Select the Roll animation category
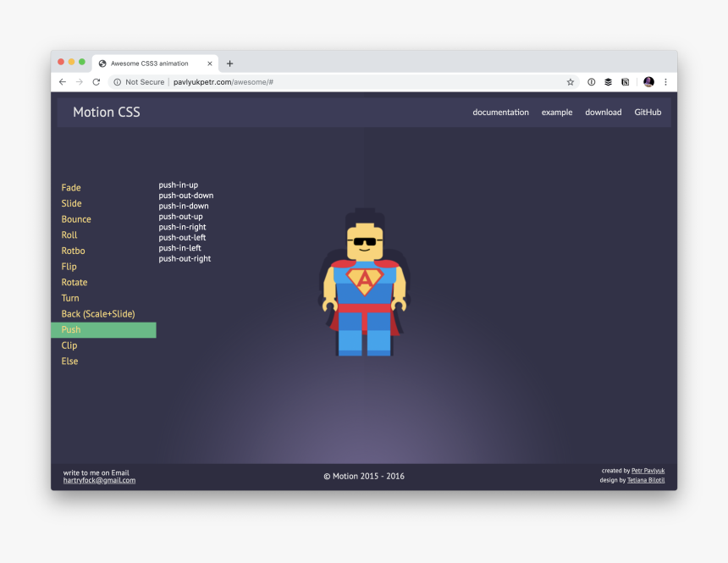The image size is (728, 563). click(69, 235)
